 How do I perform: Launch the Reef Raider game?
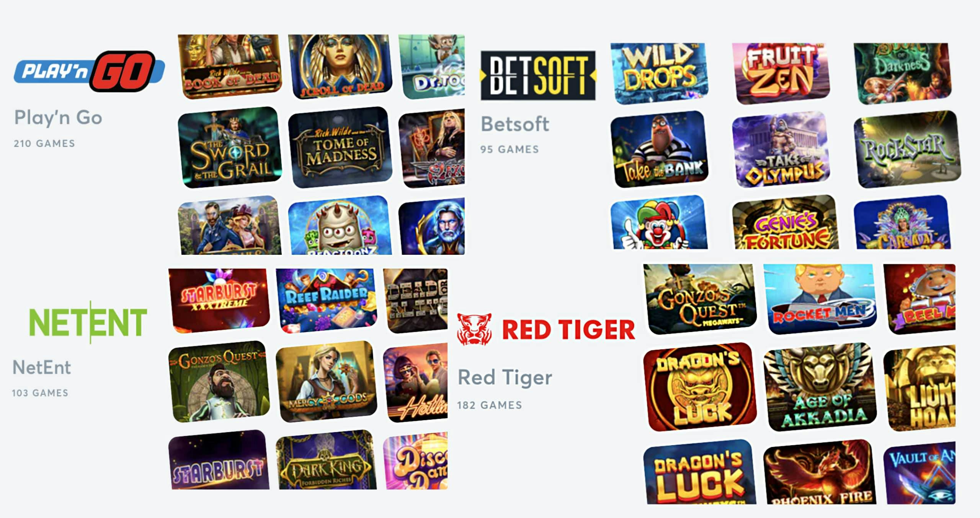pyautogui.click(x=326, y=301)
